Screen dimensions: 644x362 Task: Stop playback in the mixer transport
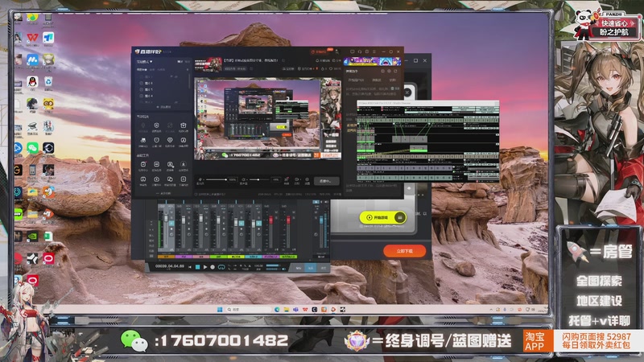point(197,267)
